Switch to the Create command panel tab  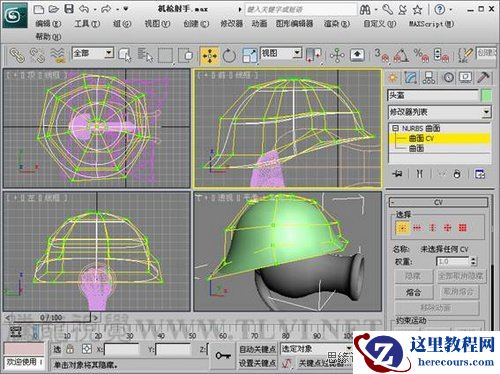coord(393,78)
